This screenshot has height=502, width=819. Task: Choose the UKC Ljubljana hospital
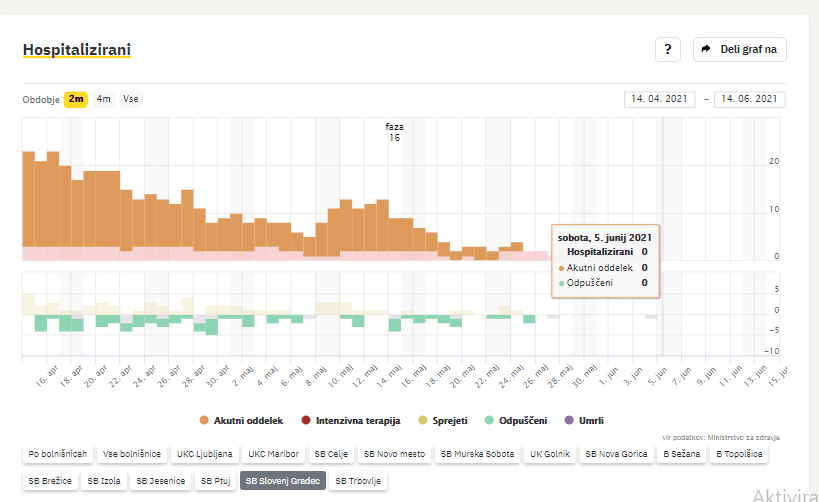click(x=204, y=454)
